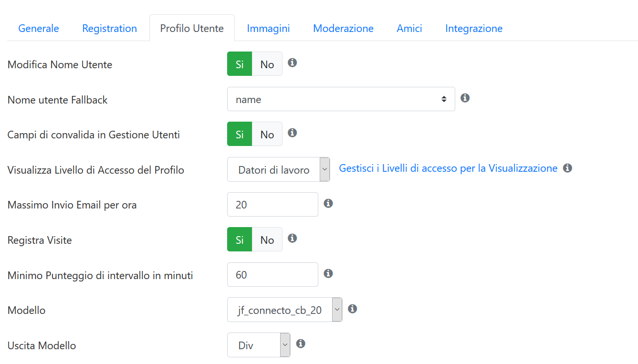Enable Registra Visite with Si
Screen dimensions: 638x364
pyautogui.click(x=240, y=239)
